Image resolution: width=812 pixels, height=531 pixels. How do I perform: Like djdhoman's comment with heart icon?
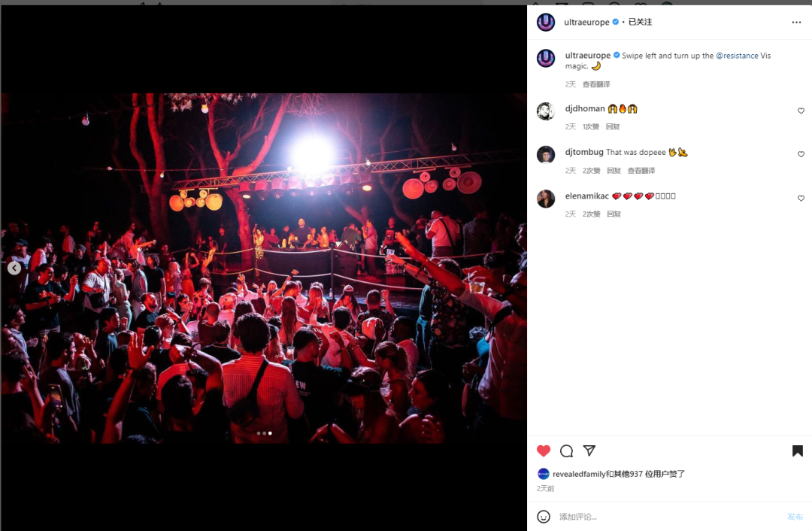801,111
